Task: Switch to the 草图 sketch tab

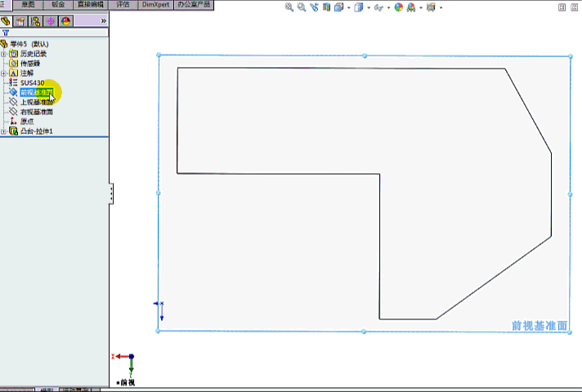Action: pos(28,4)
